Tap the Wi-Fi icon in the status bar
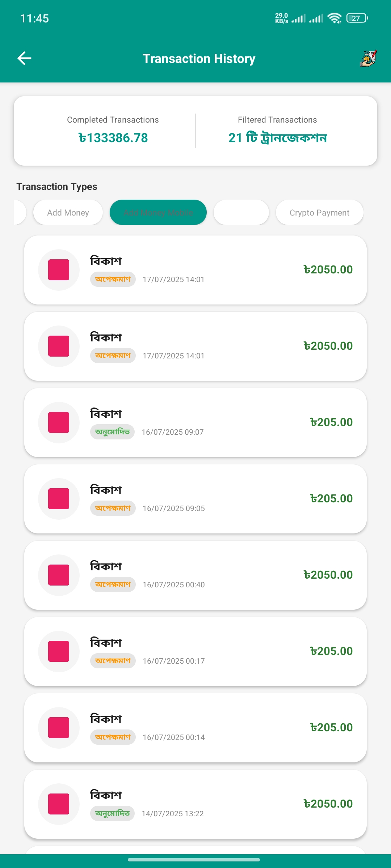 point(334,18)
